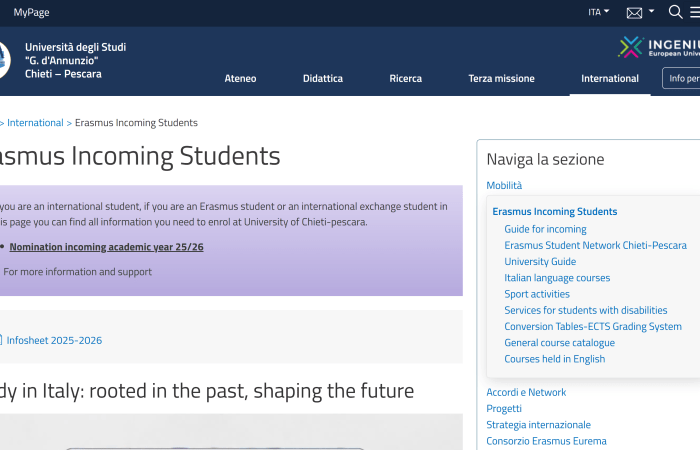Image resolution: width=700 pixels, height=450 pixels.
Task: Click the International breadcrumb link
Action: coord(35,123)
